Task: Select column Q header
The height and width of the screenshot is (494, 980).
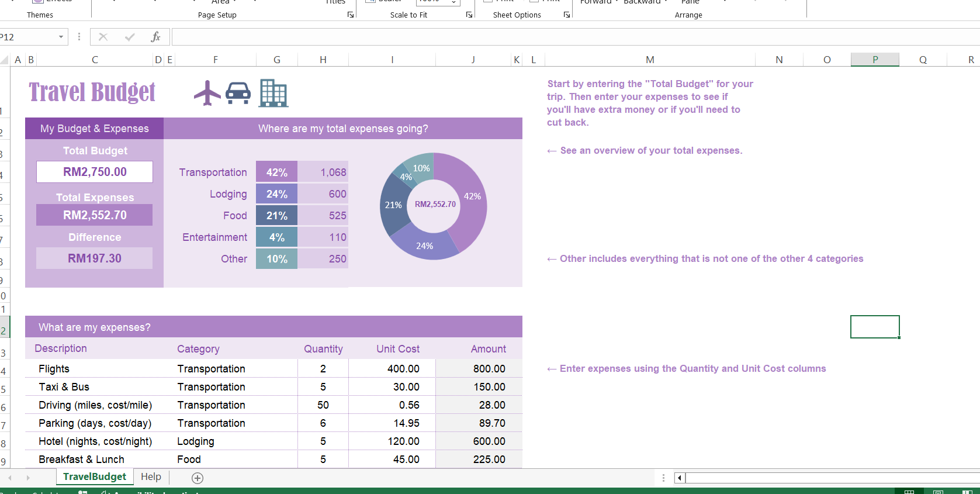Action: [x=923, y=60]
